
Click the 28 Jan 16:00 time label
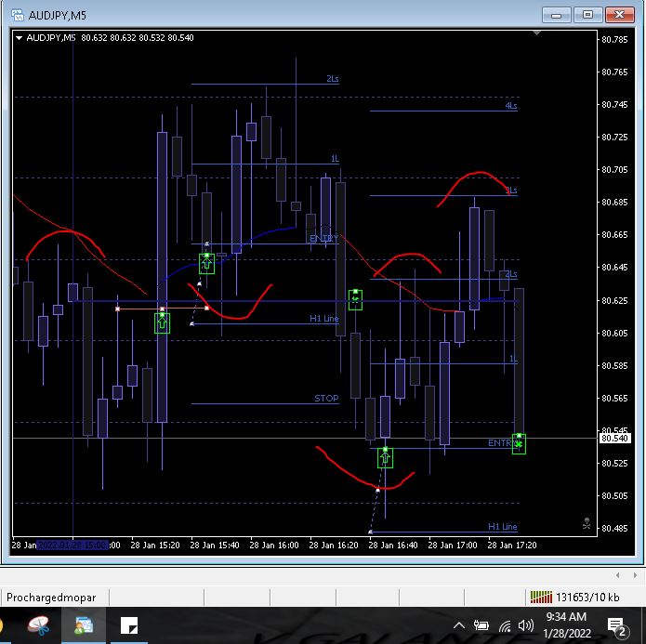pyautogui.click(x=274, y=545)
